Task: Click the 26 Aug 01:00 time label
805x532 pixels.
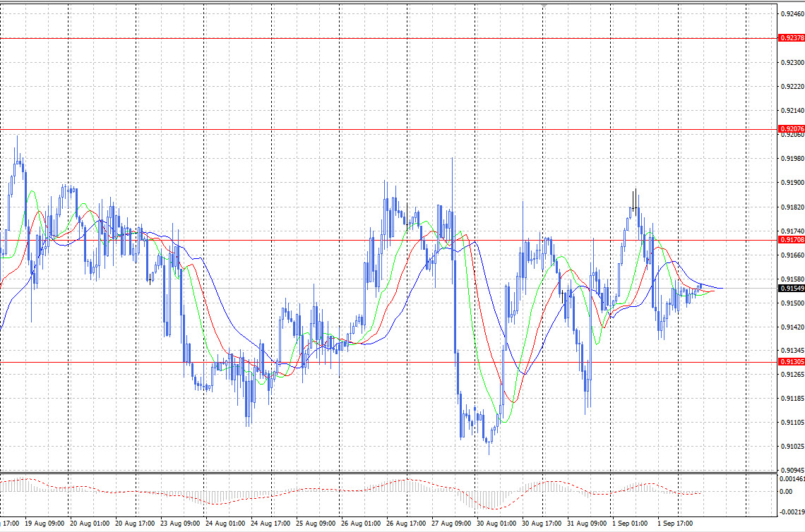Action: click(x=361, y=524)
